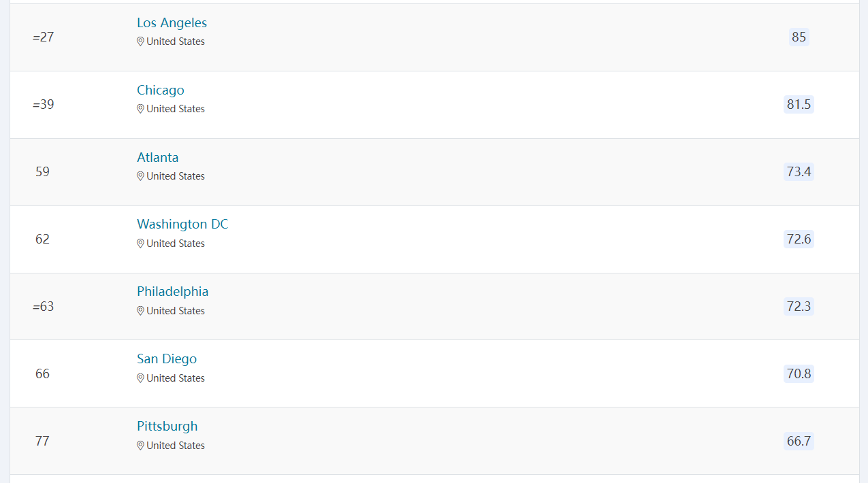Click the 66.7 score badge for Pittsburgh

(799, 441)
